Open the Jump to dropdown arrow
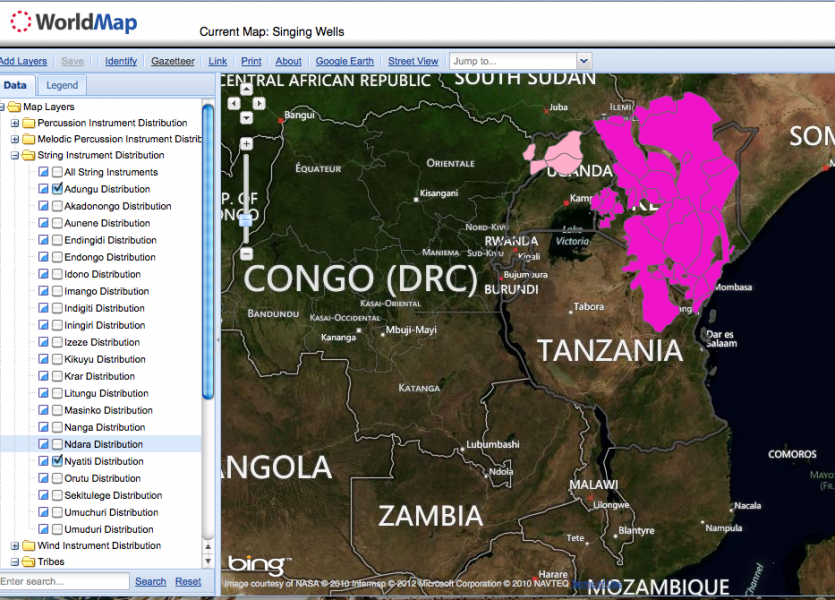Image resolution: width=835 pixels, height=600 pixels. [x=584, y=61]
